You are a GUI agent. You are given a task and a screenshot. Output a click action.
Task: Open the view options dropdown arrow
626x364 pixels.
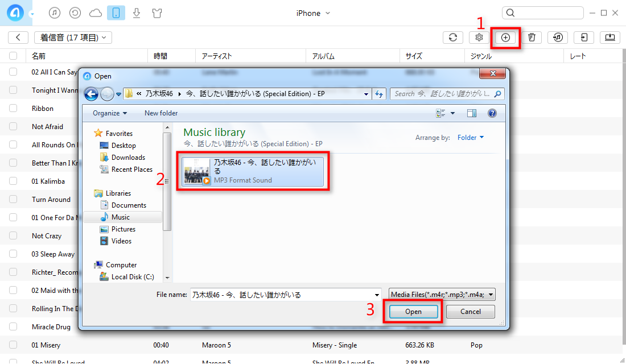(x=453, y=113)
